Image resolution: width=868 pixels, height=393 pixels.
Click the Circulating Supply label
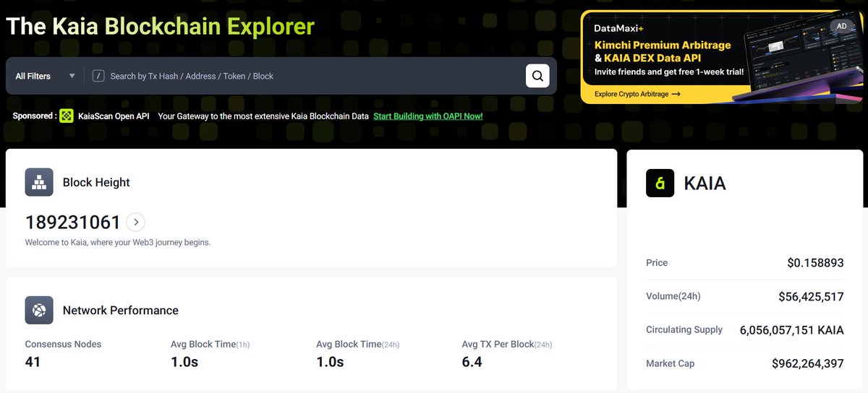pos(684,329)
